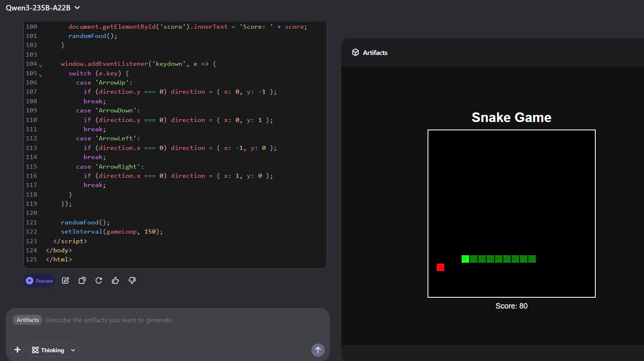Click the Preview button below the code
Image resolution: width=644 pixels, height=361 pixels.
tap(40, 281)
